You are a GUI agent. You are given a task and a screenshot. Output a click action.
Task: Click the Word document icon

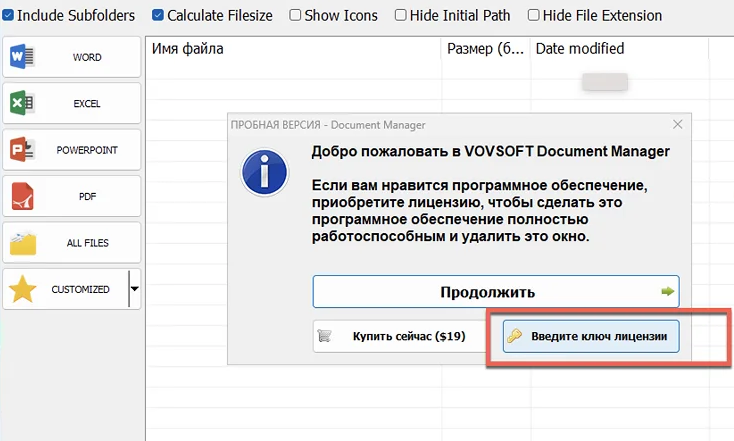click(x=22, y=57)
